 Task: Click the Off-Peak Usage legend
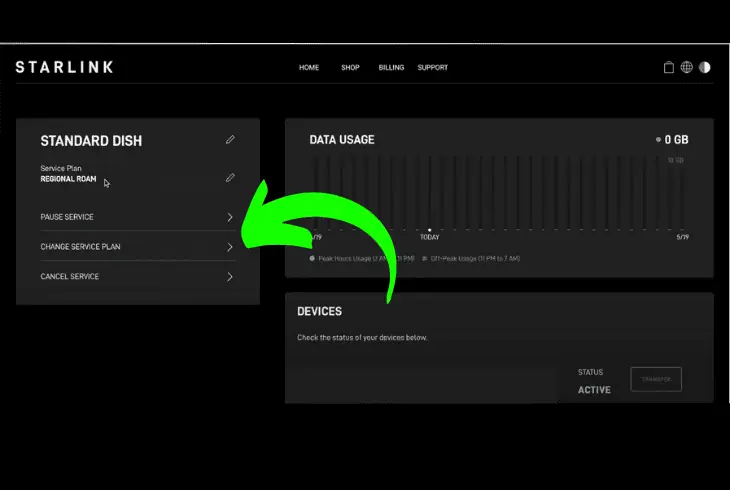click(x=471, y=259)
